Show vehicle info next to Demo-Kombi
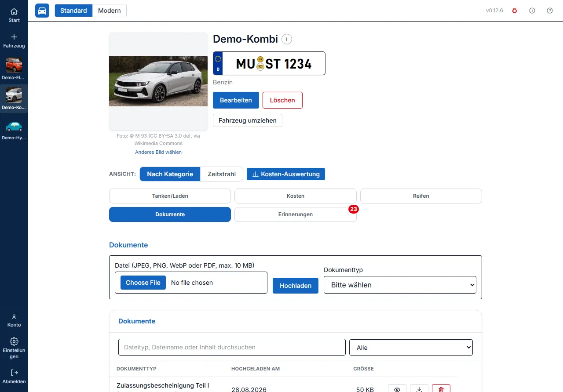 click(287, 39)
